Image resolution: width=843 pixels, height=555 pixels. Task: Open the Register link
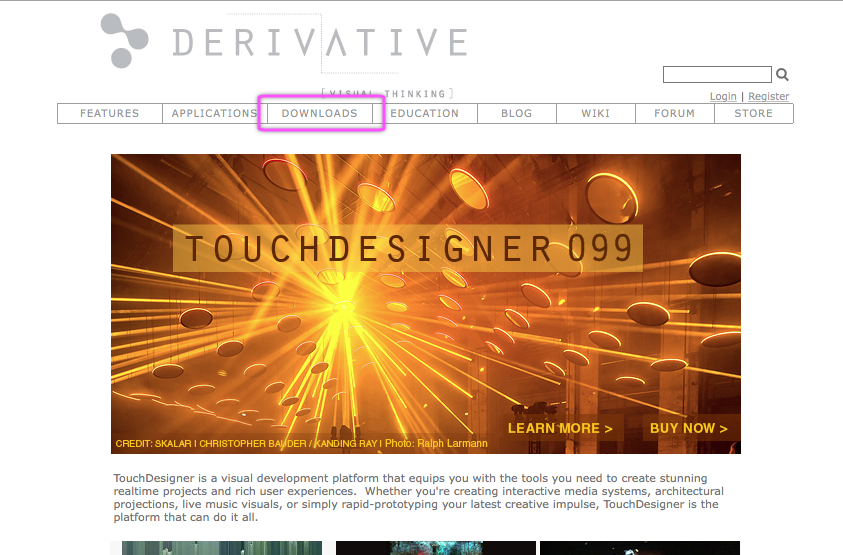[768, 97]
